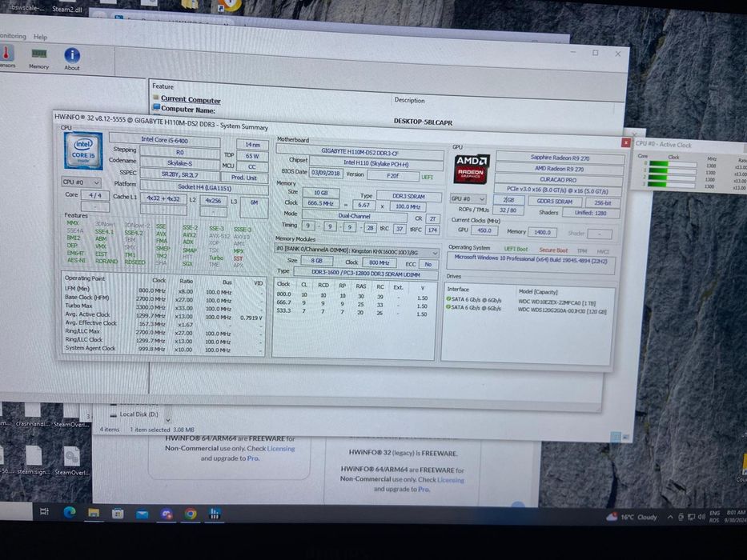Open the Mail app from taskbar
This screenshot has height=560, width=747.
pyautogui.click(x=142, y=514)
